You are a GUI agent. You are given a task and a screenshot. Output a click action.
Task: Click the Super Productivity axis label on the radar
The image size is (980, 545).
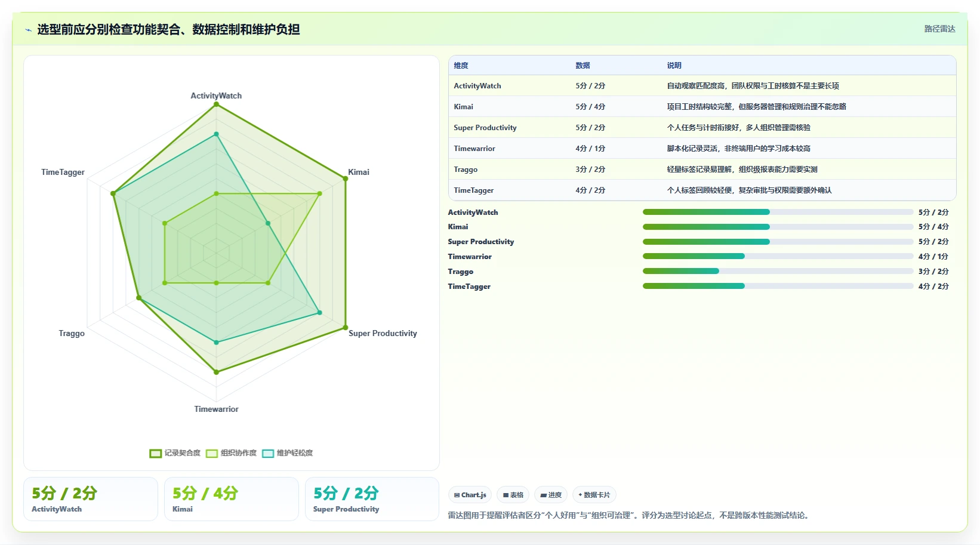point(383,333)
